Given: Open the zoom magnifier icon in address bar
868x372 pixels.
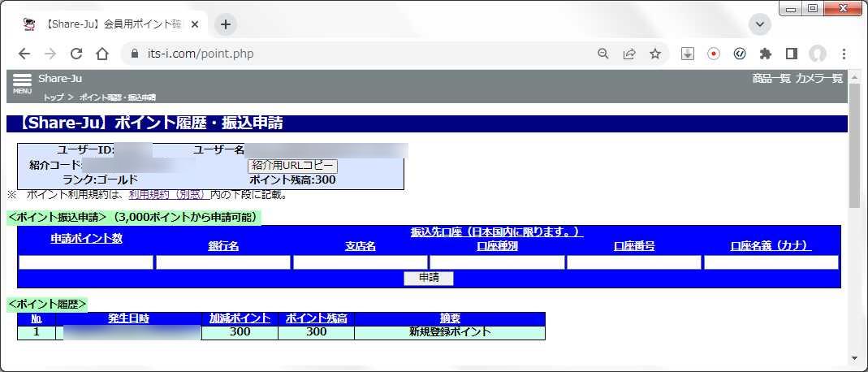Looking at the screenshot, I should click(603, 54).
